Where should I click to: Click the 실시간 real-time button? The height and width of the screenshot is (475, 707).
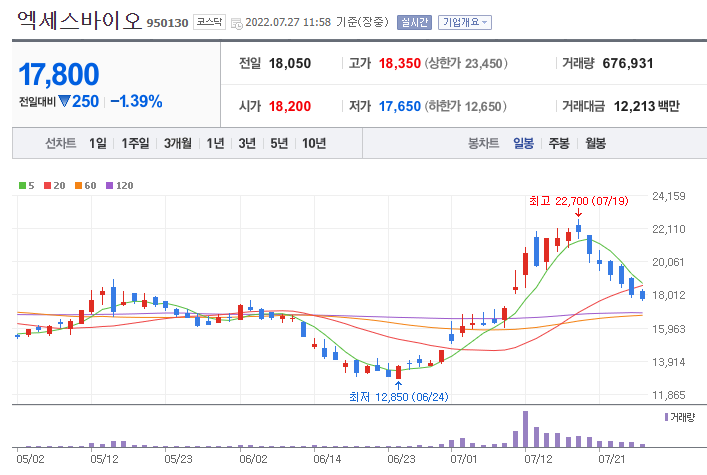coord(414,22)
